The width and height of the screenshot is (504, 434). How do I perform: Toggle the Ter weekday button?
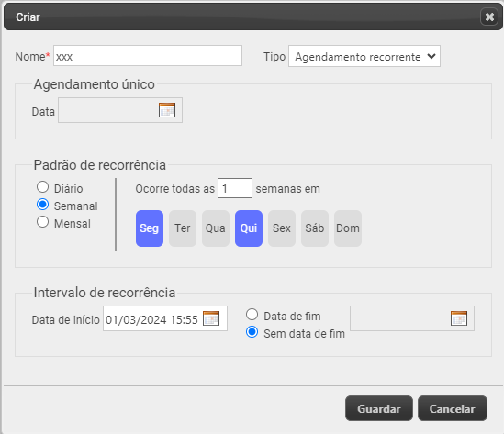[183, 228]
